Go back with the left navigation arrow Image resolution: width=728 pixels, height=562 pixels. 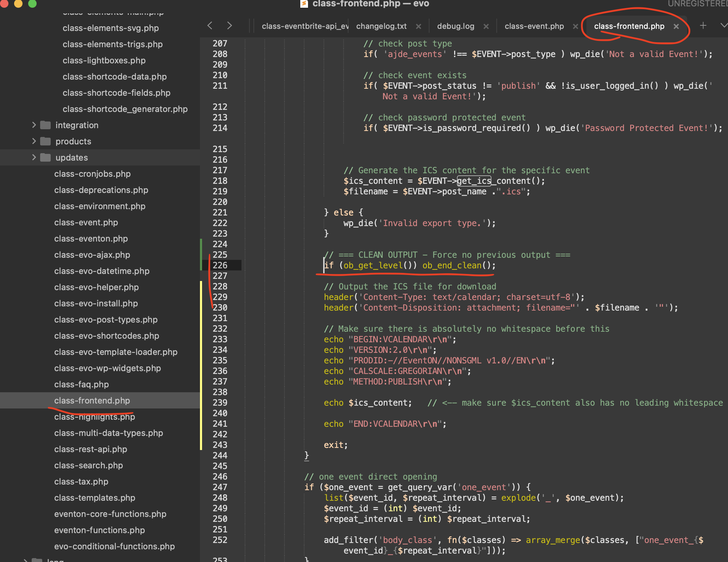[210, 26]
